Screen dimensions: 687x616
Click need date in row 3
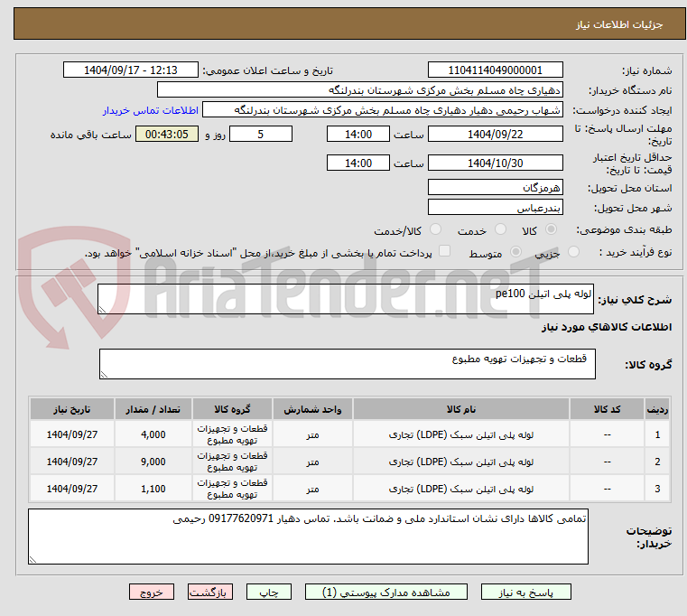(72, 489)
